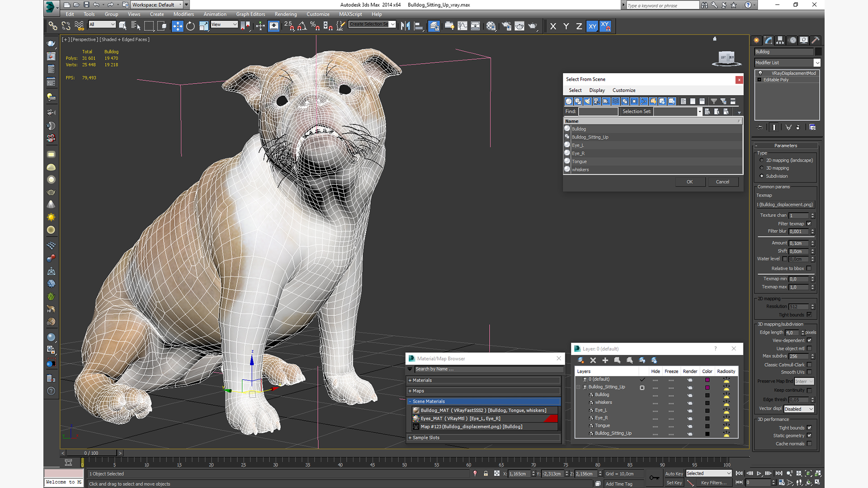Screen dimensions: 868x488
Task: Click Remove Modifier trash icon under stack
Action: coord(798,127)
